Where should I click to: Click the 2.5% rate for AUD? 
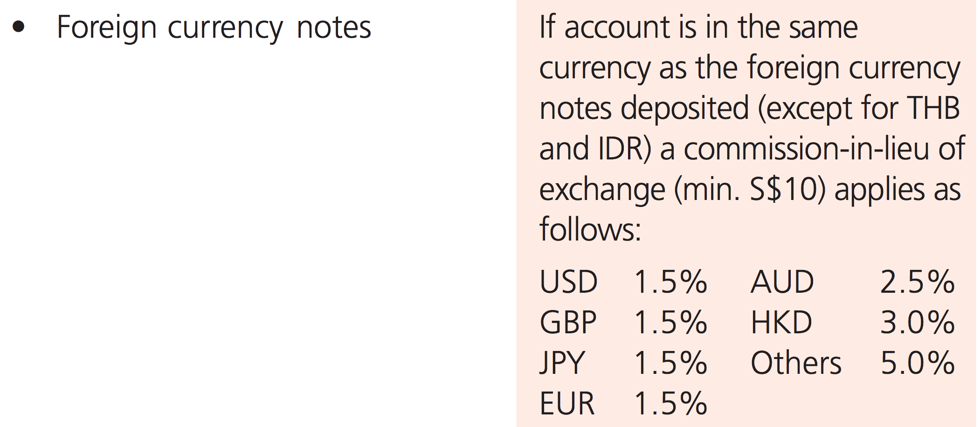point(917,282)
